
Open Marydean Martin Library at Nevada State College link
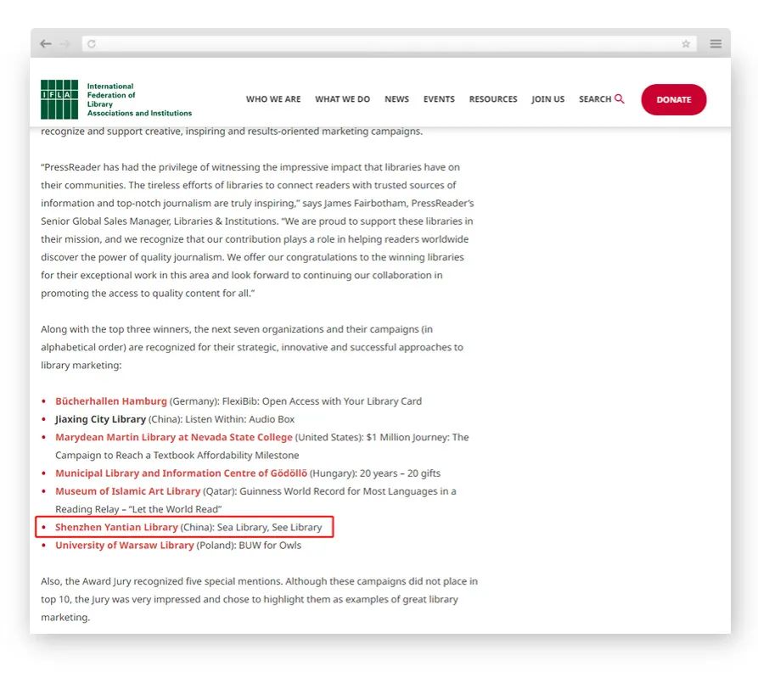pos(173,437)
